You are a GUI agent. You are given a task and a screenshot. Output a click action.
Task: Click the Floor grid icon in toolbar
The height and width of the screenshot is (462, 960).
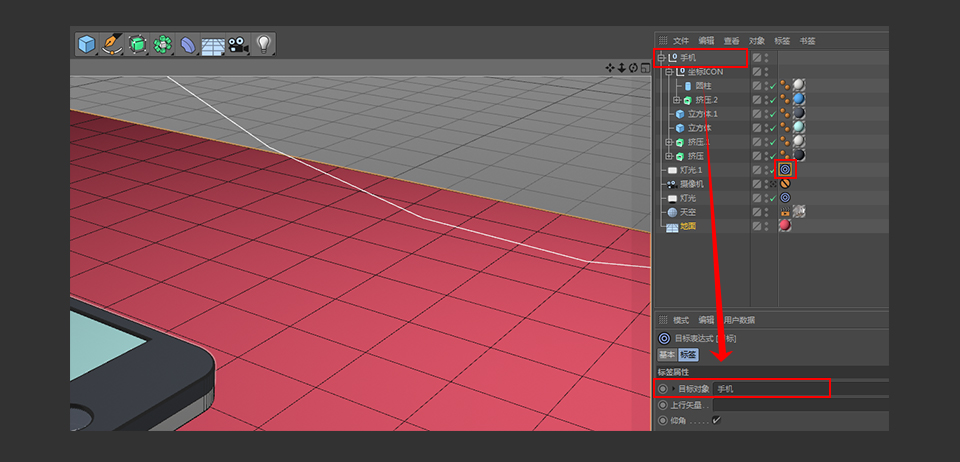click(x=213, y=45)
